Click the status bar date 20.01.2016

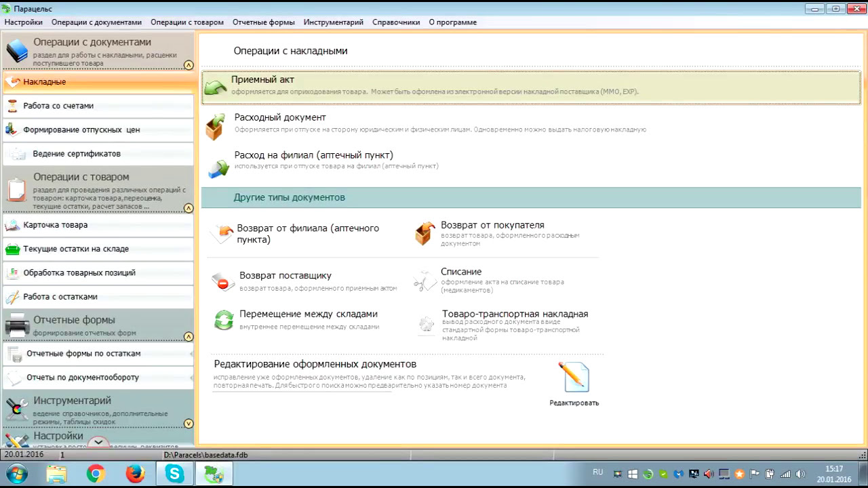click(x=24, y=455)
